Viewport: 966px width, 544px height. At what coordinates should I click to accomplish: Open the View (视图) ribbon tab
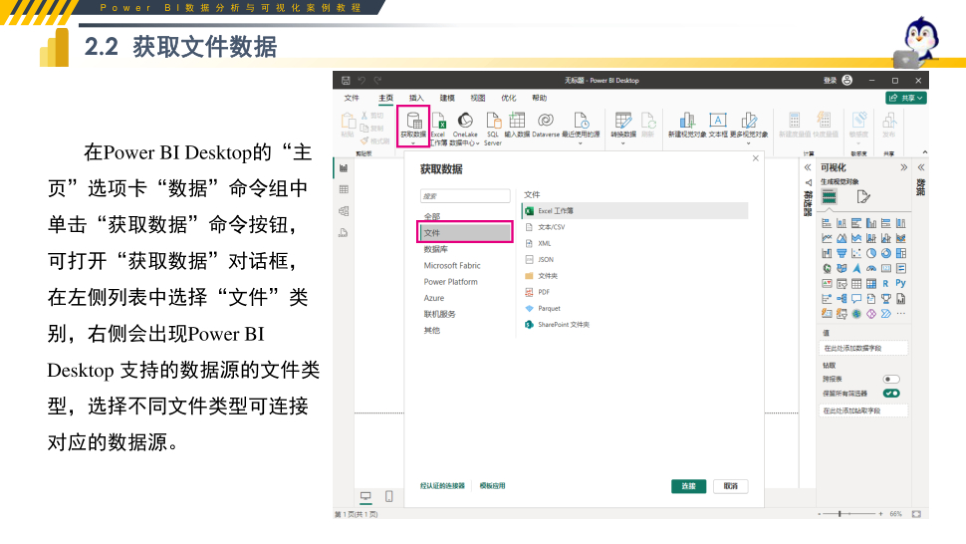tap(478, 98)
